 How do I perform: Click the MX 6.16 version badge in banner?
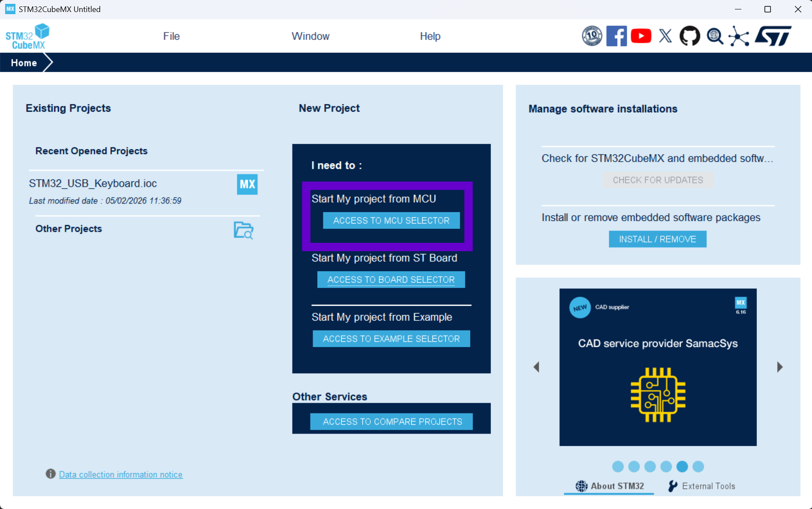(x=741, y=305)
